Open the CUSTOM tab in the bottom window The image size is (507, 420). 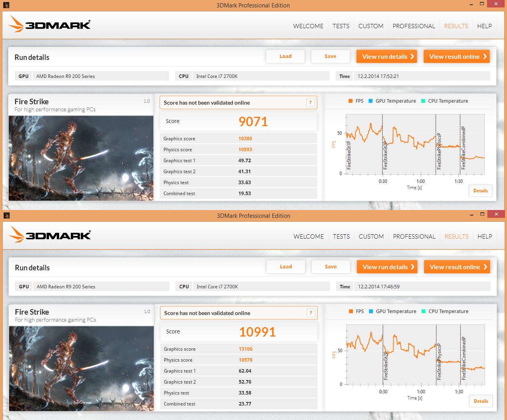[371, 237]
